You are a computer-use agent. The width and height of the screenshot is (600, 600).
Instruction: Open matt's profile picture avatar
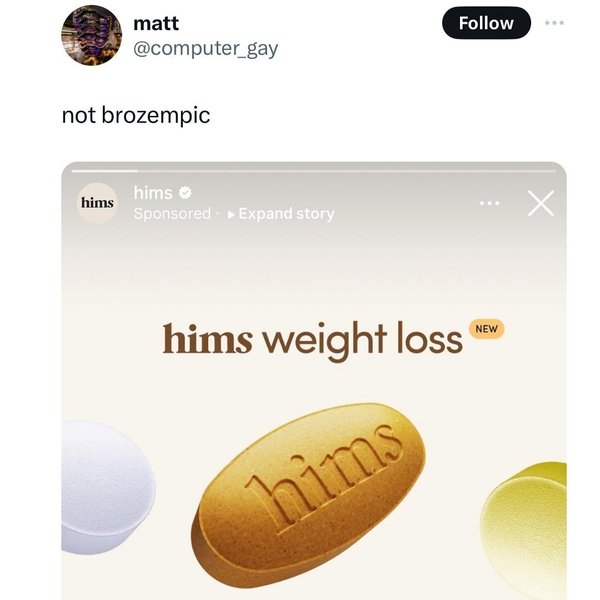coord(91,35)
